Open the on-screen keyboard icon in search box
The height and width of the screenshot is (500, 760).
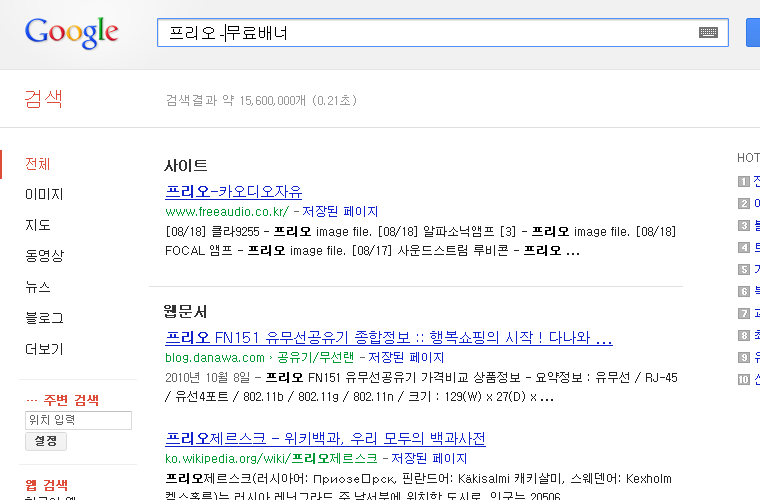click(708, 32)
